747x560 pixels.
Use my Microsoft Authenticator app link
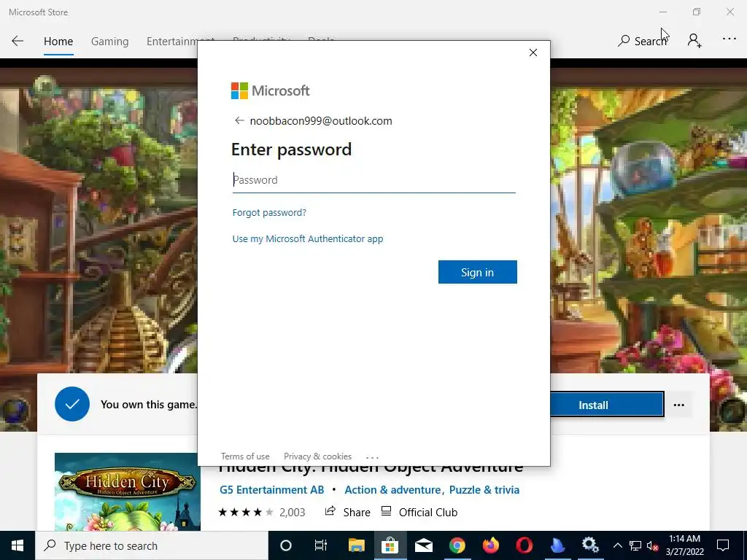point(308,238)
